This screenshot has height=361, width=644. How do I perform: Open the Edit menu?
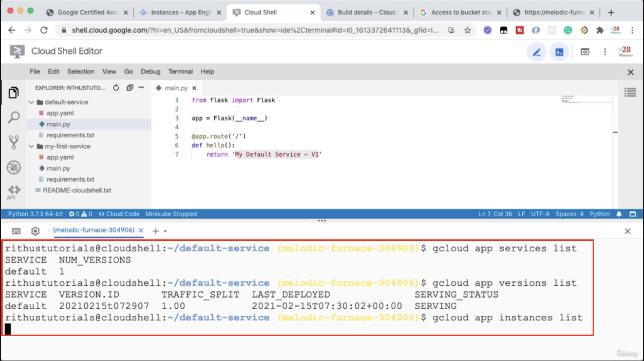coord(53,71)
